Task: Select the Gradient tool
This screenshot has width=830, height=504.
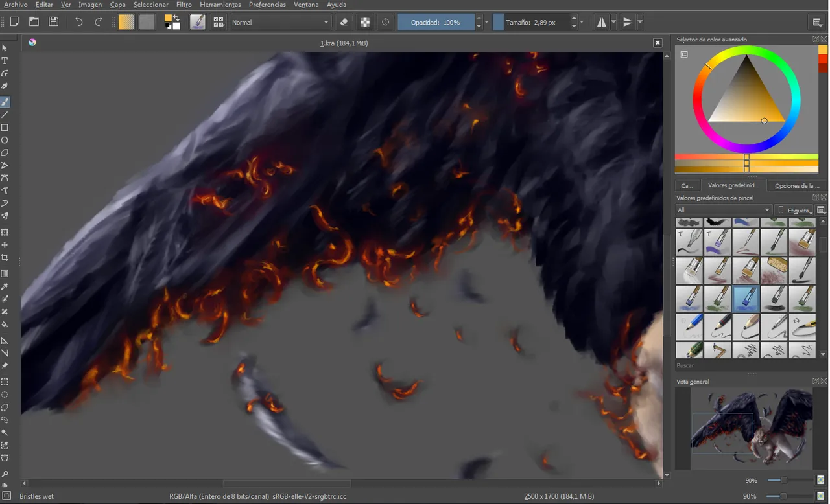Action: tap(5, 273)
